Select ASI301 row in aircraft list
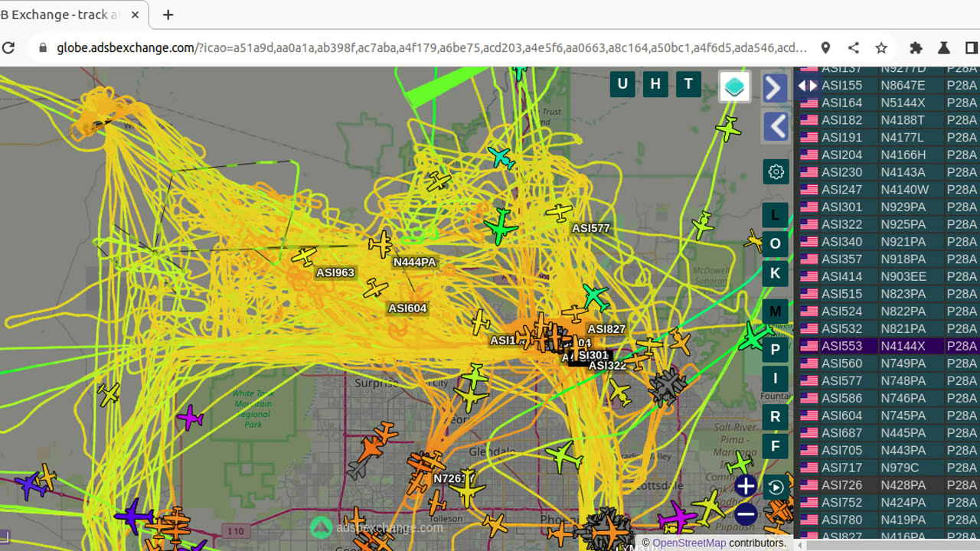This screenshot has width=980, height=551. tap(888, 207)
